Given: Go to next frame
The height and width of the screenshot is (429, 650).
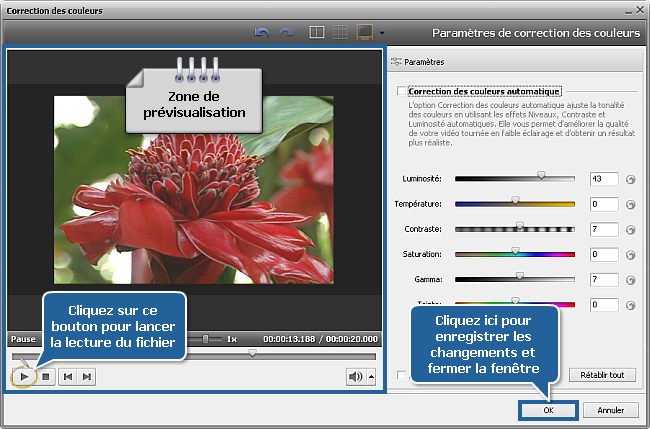Looking at the screenshot, I should (87, 376).
